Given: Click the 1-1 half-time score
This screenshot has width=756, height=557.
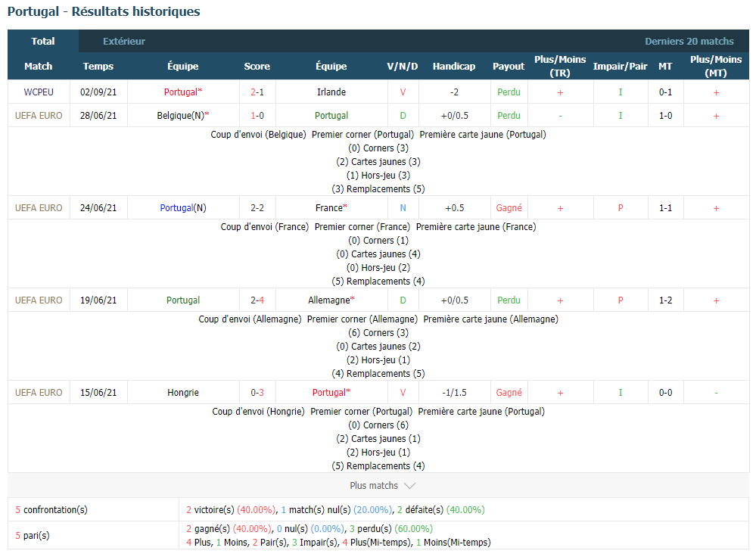Looking at the screenshot, I should pos(665,208).
